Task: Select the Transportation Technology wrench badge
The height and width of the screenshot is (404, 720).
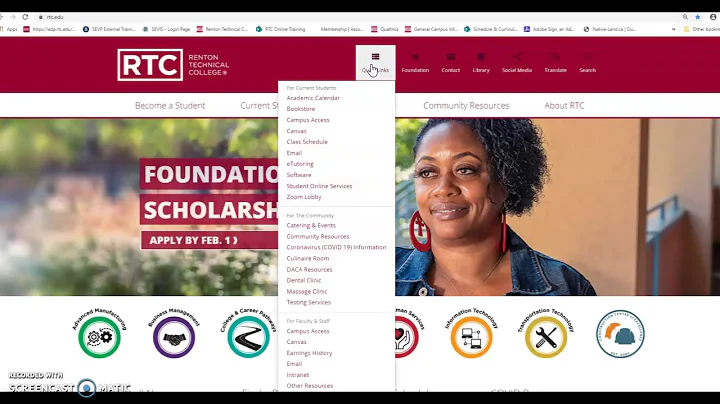Action: click(x=546, y=333)
